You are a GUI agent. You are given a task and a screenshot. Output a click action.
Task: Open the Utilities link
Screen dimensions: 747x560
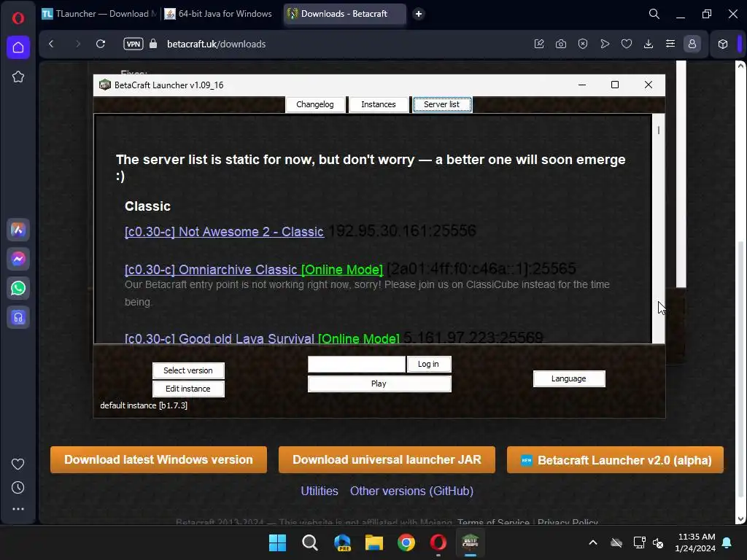pos(320,491)
